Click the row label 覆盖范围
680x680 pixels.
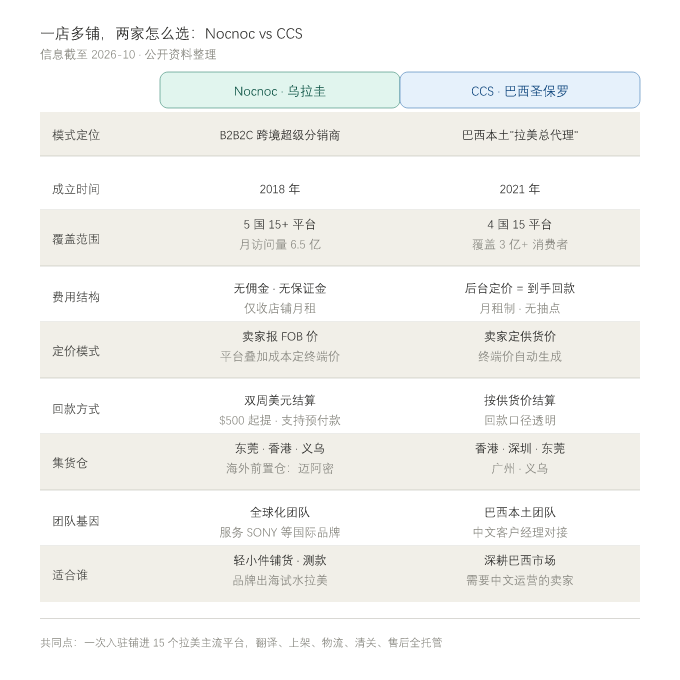[76, 239]
